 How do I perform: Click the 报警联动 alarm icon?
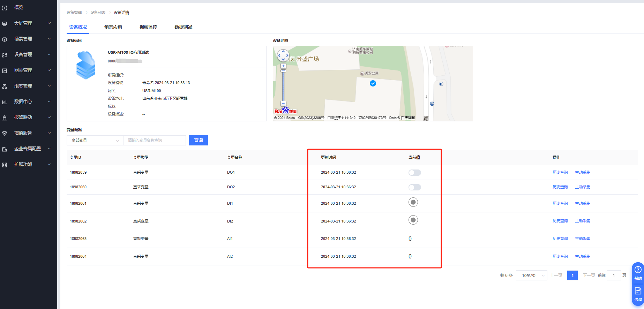point(5,118)
